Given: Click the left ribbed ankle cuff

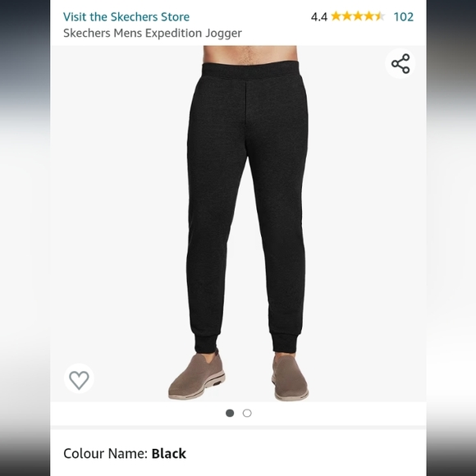Looking at the screenshot, I should (206, 343).
